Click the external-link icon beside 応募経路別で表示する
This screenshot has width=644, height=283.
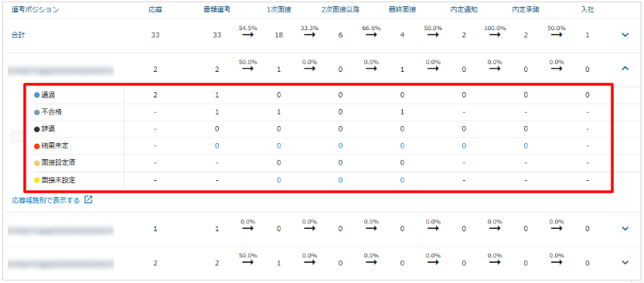tap(88, 200)
